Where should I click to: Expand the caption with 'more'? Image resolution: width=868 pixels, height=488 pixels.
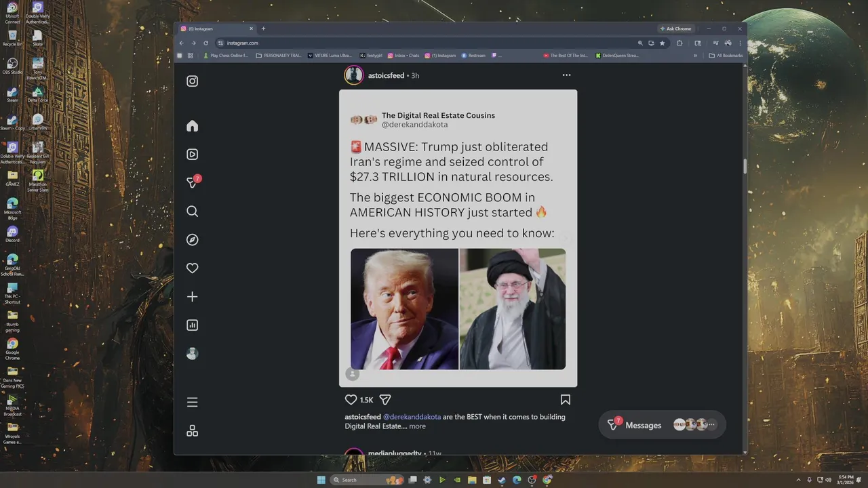(418, 426)
